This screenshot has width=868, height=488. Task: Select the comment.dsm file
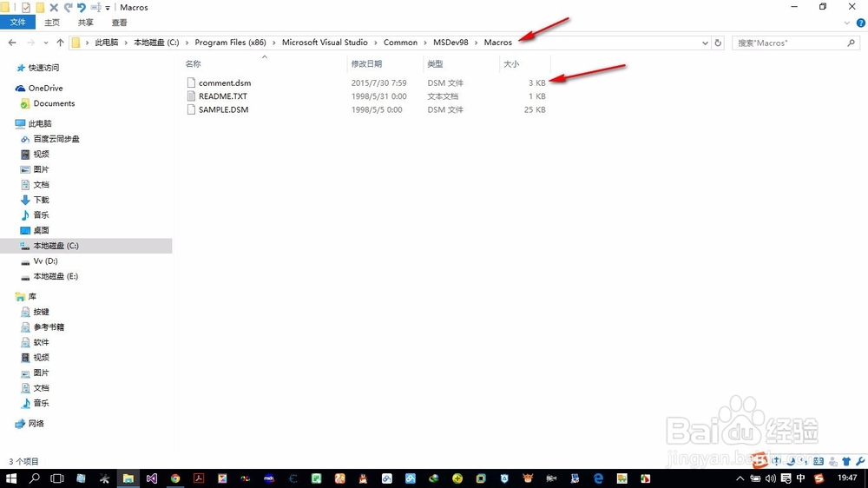click(225, 83)
